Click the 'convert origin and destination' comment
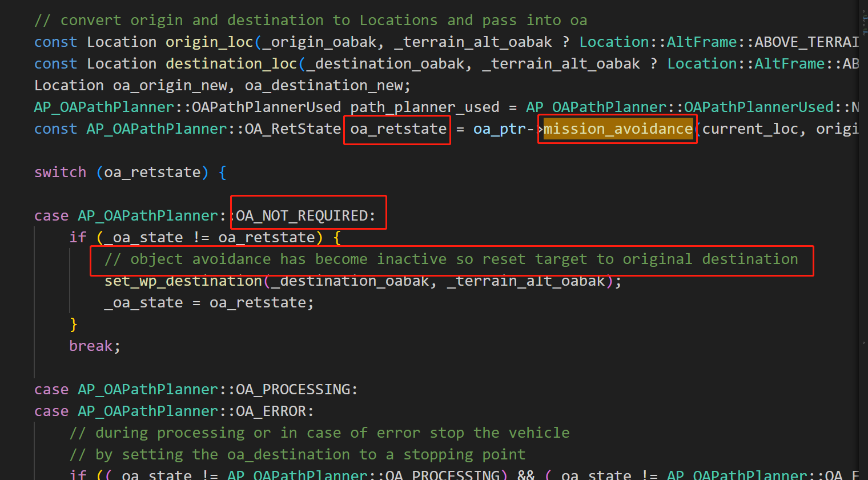The height and width of the screenshot is (480, 868). [x=311, y=21]
